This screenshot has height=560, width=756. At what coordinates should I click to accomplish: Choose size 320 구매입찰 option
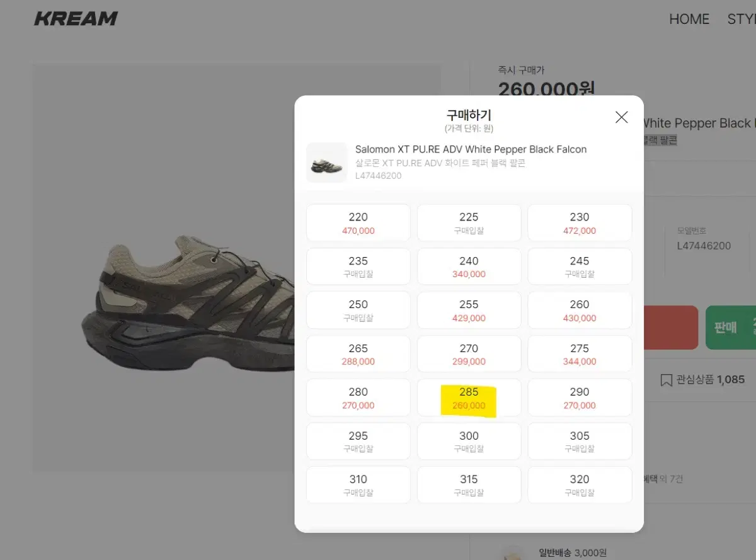pyautogui.click(x=580, y=485)
